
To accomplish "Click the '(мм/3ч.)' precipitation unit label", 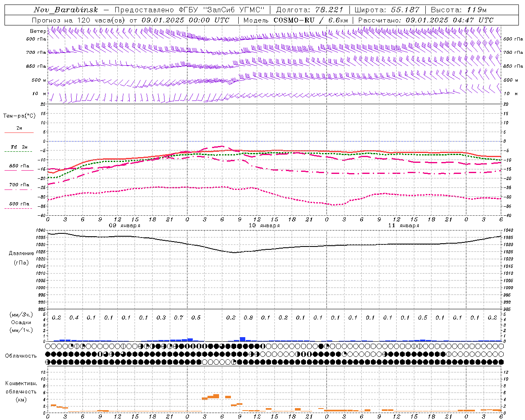I will tap(21, 315).
